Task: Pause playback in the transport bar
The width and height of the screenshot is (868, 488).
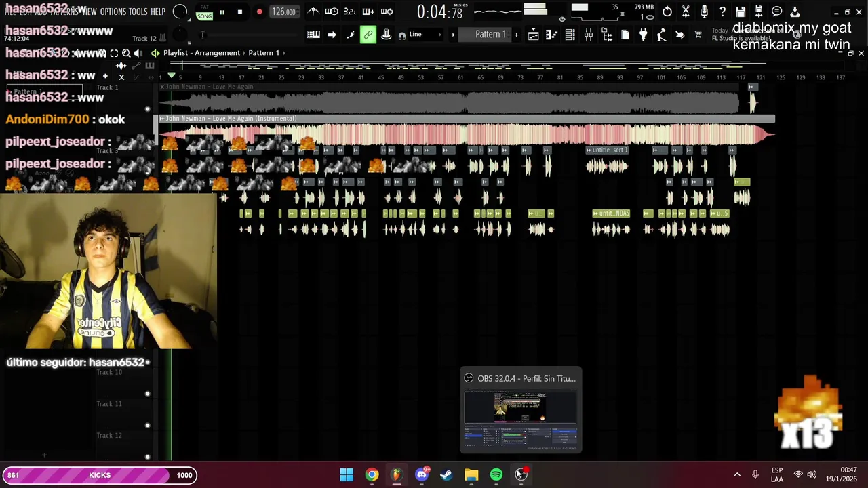Action: tap(222, 12)
